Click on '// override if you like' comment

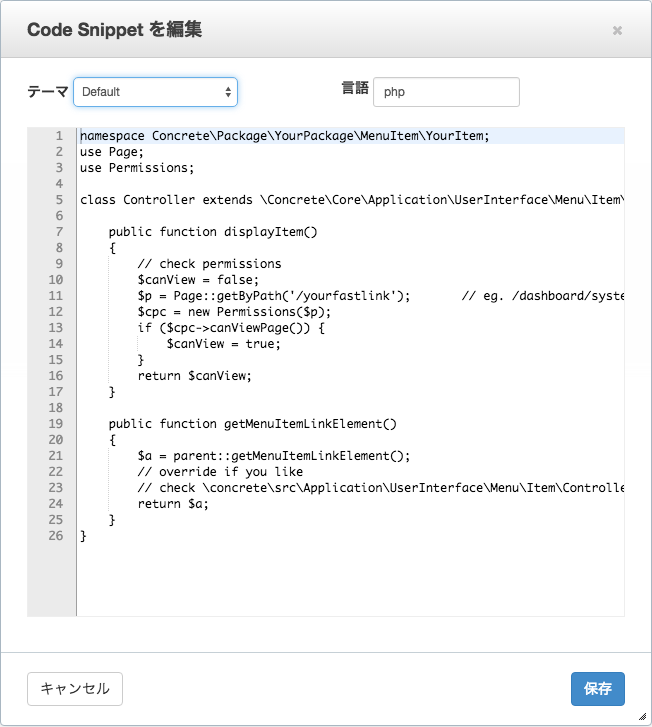220,472
